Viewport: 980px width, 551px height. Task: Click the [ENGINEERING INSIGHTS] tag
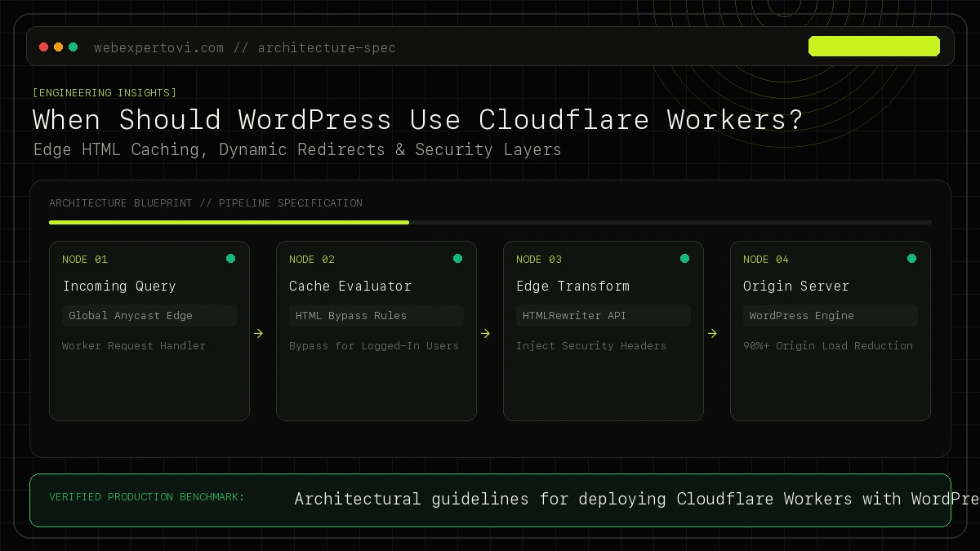[105, 92]
